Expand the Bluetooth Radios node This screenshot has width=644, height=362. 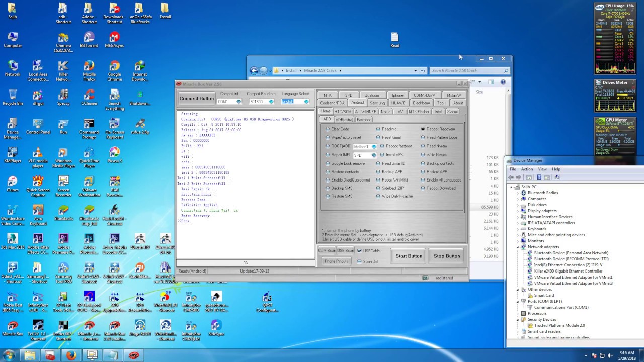518,193
